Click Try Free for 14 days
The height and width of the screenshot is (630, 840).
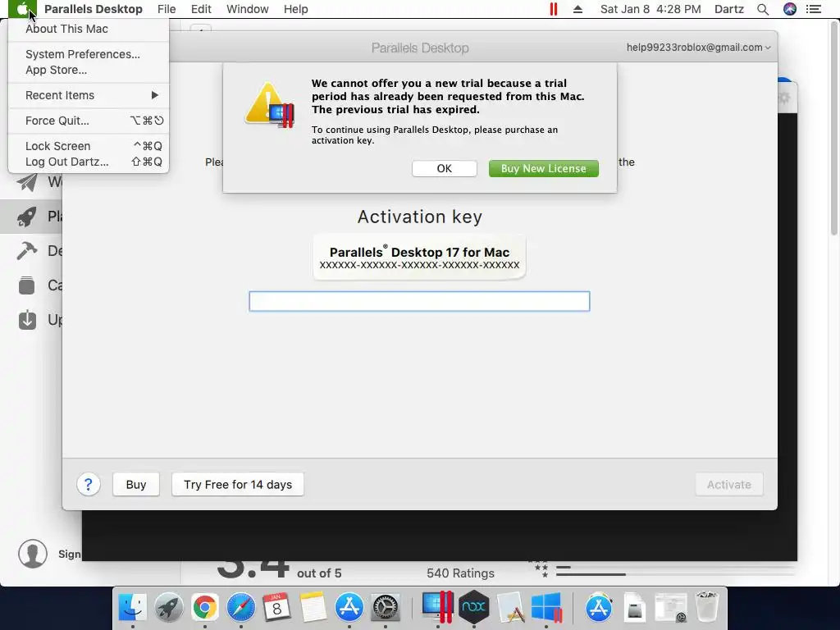point(238,484)
